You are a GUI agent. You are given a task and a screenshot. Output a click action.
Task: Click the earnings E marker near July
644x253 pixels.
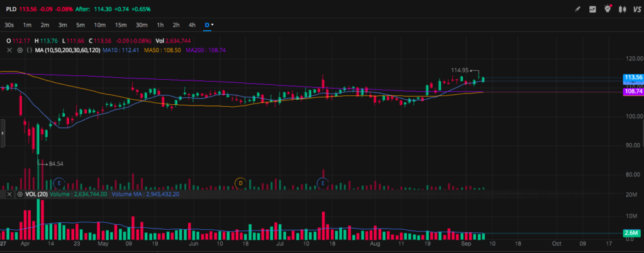tap(323, 183)
